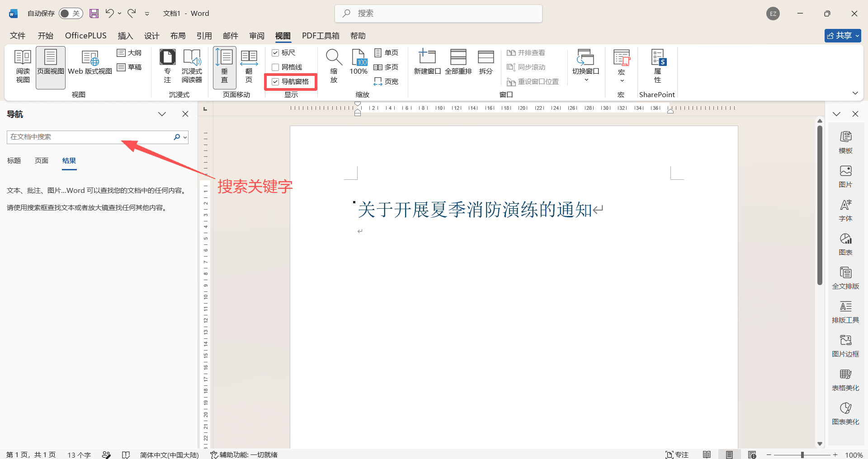This screenshot has height=459, width=868.
Task: Open picture border (图片边框) tool
Action: (x=846, y=346)
